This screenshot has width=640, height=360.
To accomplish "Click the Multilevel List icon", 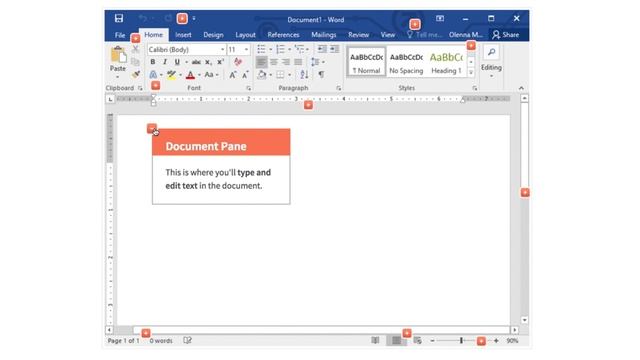I will coord(300,49).
